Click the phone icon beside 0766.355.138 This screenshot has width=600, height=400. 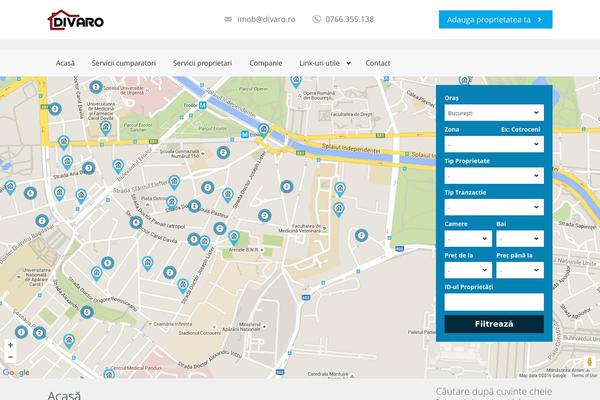pos(316,19)
